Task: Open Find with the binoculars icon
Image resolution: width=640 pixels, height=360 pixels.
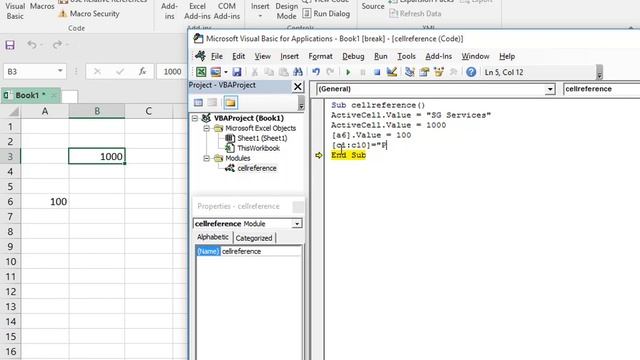Action: pos(298,72)
